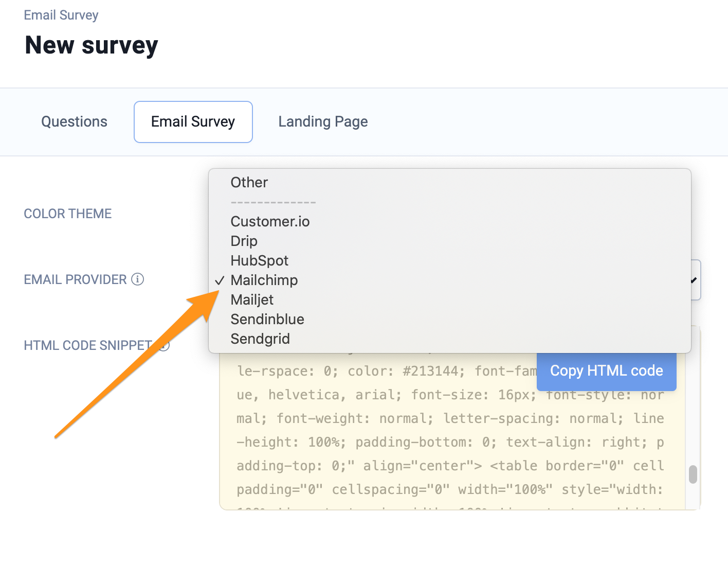The height and width of the screenshot is (565, 728).
Task: Click the HTML Code Snippet info icon
Action: (x=164, y=345)
